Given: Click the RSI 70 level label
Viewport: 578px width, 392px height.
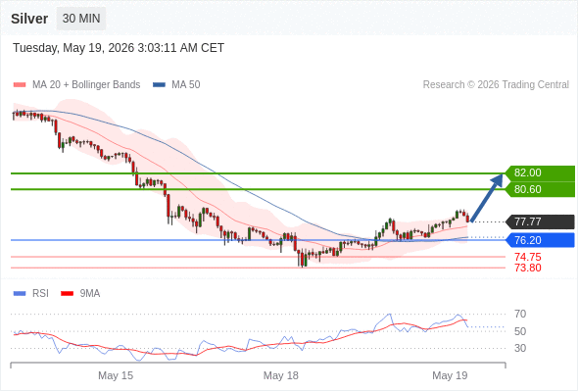Looking at the screenshot, I should point(520,315).
